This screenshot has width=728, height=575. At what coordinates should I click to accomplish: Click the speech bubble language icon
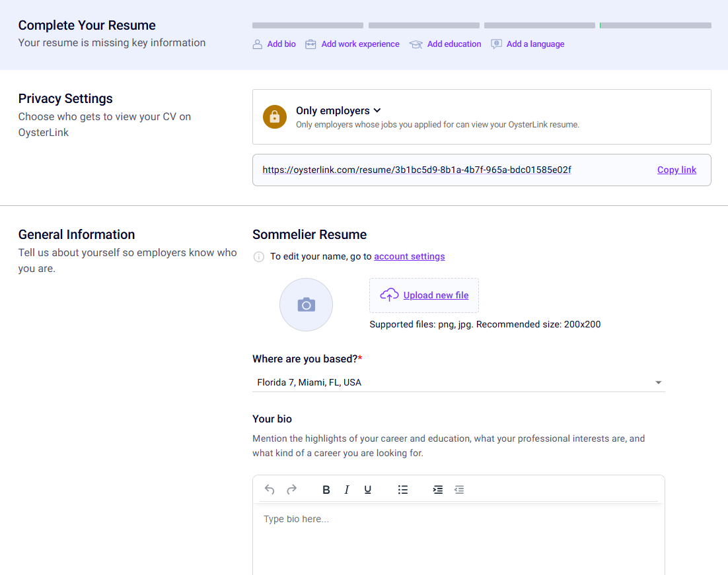pyautogui.click(x=496, y=44)
